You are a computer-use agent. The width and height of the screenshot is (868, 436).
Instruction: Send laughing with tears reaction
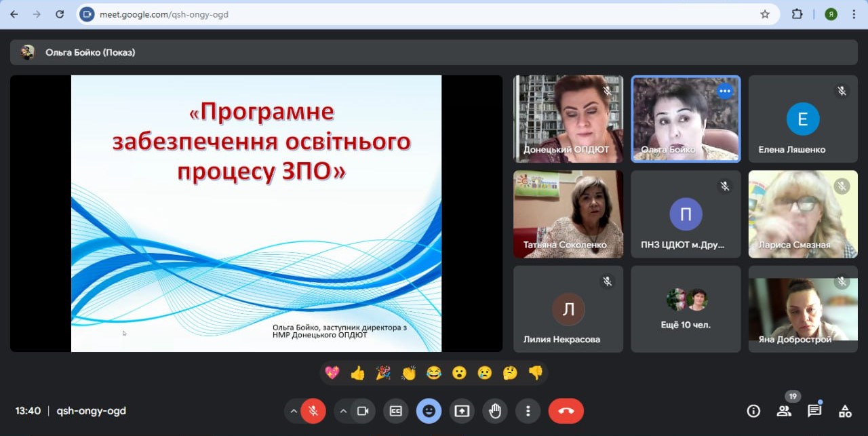(434, 372)
